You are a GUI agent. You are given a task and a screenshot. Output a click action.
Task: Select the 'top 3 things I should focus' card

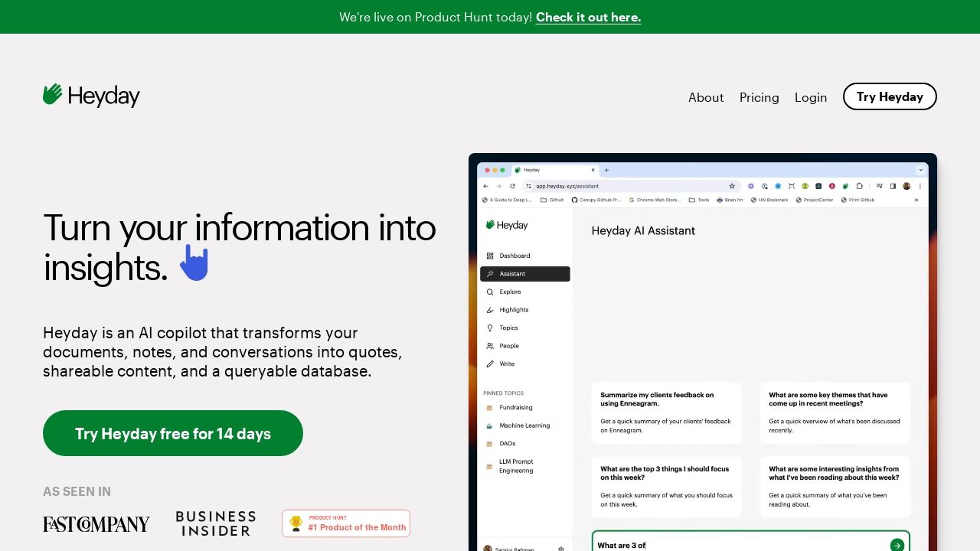click(x=667, y=487)
